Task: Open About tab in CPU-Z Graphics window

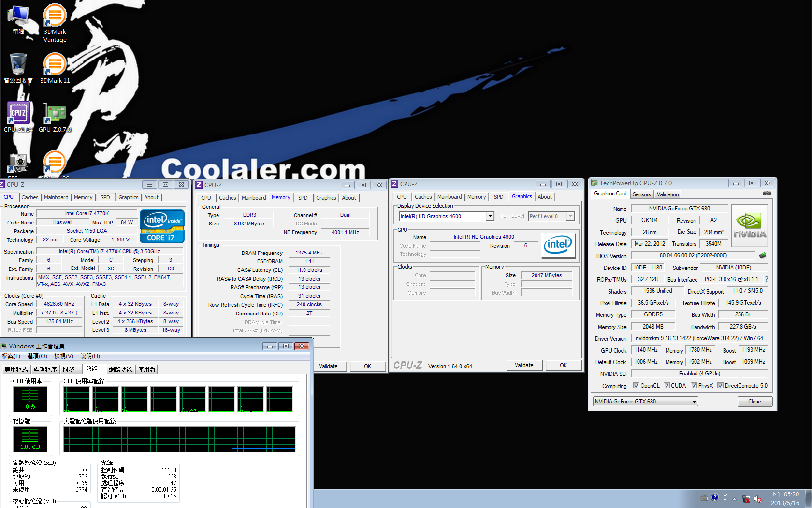Action: (545, 197)
